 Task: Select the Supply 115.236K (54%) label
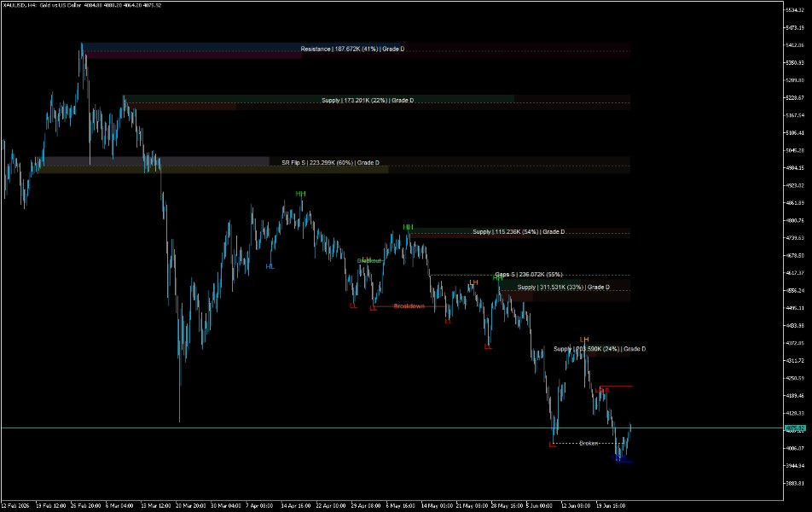tap(519, 231)
